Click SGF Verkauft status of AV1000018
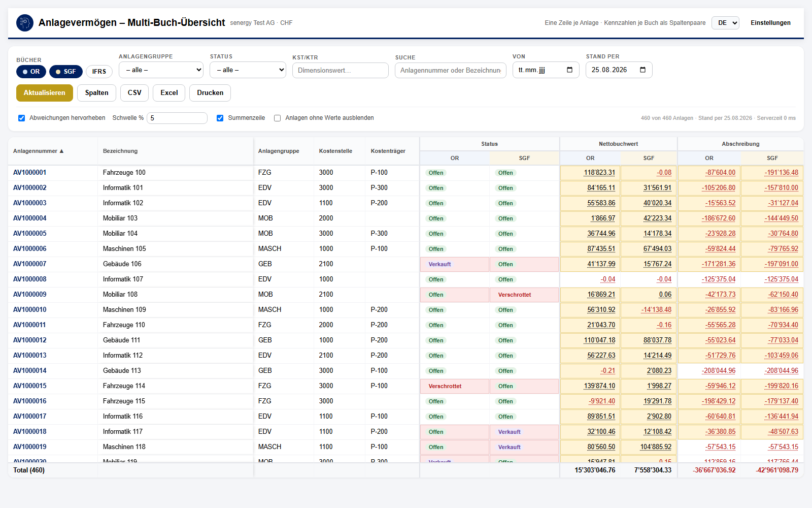Viewport: 812px width, 508px height. pyautogui.click(x=510, y=432)
